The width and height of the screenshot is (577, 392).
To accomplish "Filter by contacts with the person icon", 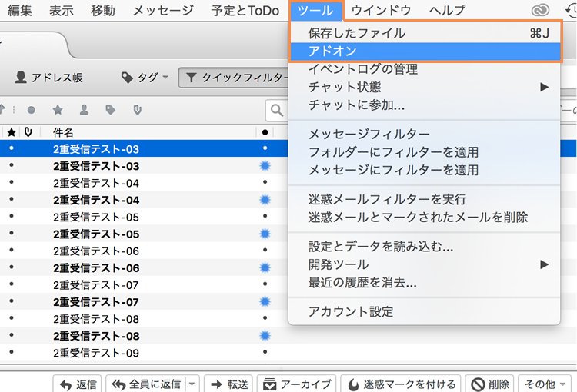I will pos(84,110).
